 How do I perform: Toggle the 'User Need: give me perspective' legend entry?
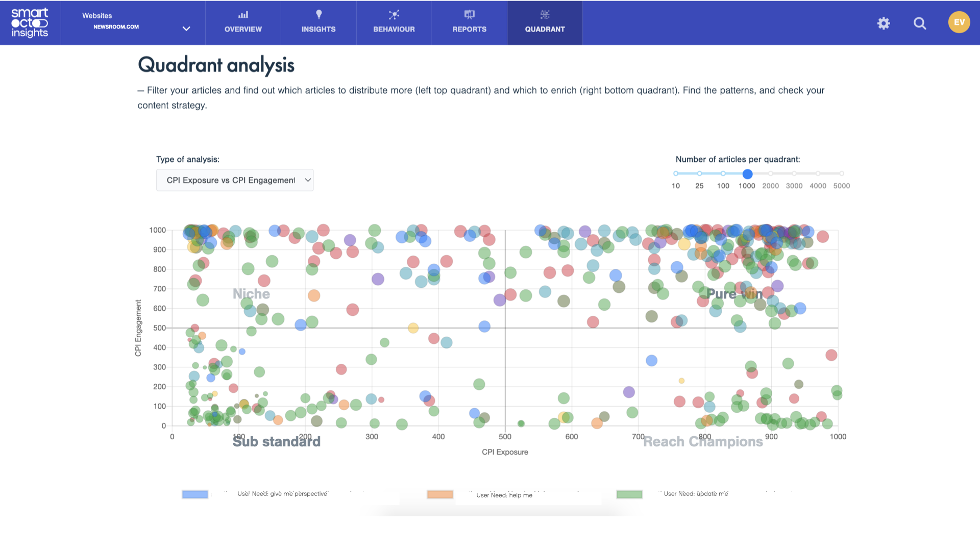(x=194, y=494)
